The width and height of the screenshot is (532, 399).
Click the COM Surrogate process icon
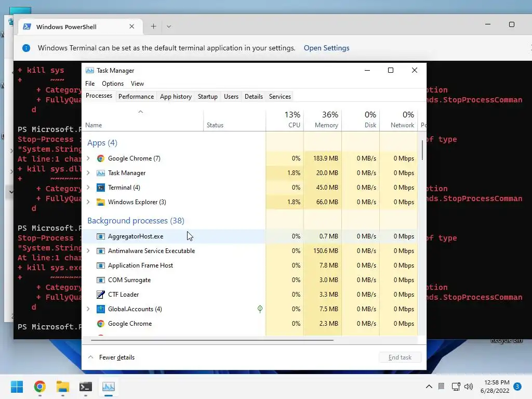point(100,280)
